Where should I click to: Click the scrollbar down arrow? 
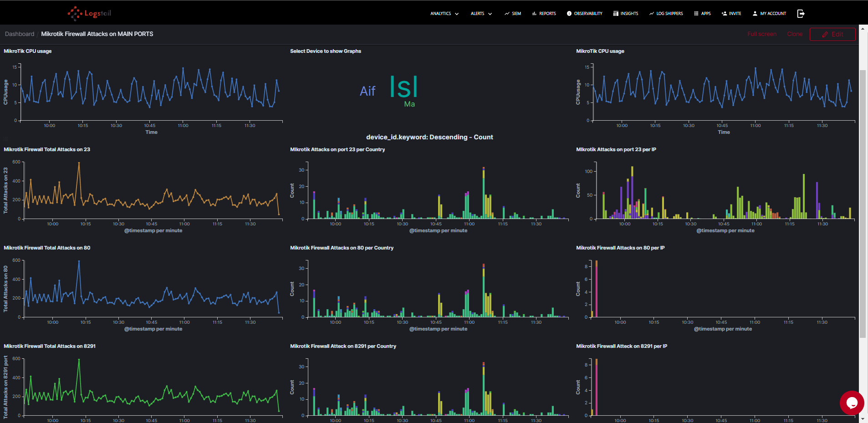click(863, 419)
